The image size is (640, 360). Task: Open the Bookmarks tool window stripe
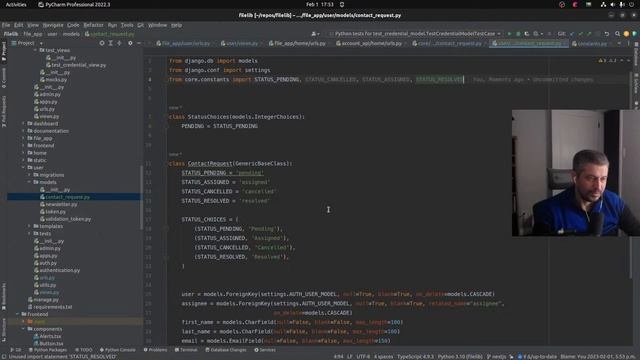pyautogui.click(x=4, y=296)
